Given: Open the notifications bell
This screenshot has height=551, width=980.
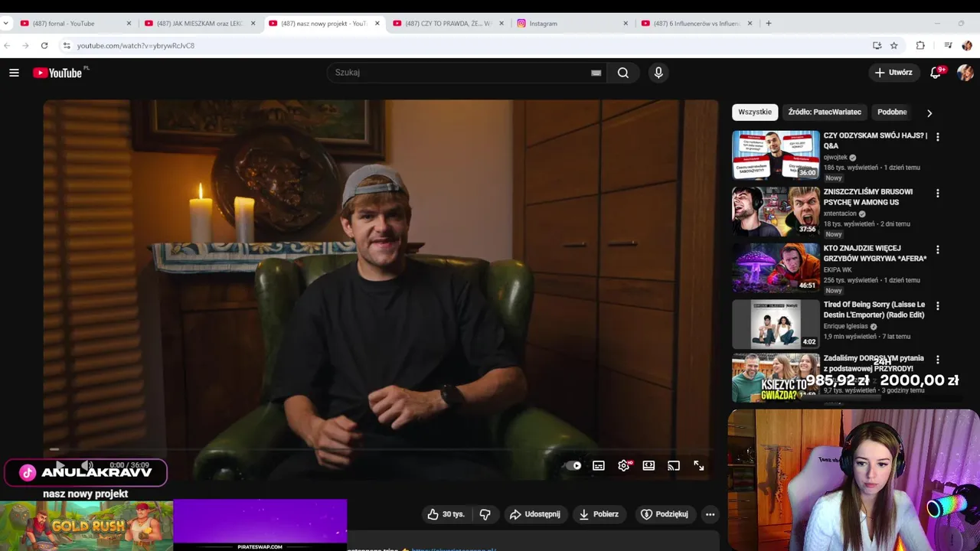Looking at the screenshot, I should (936, 73).
